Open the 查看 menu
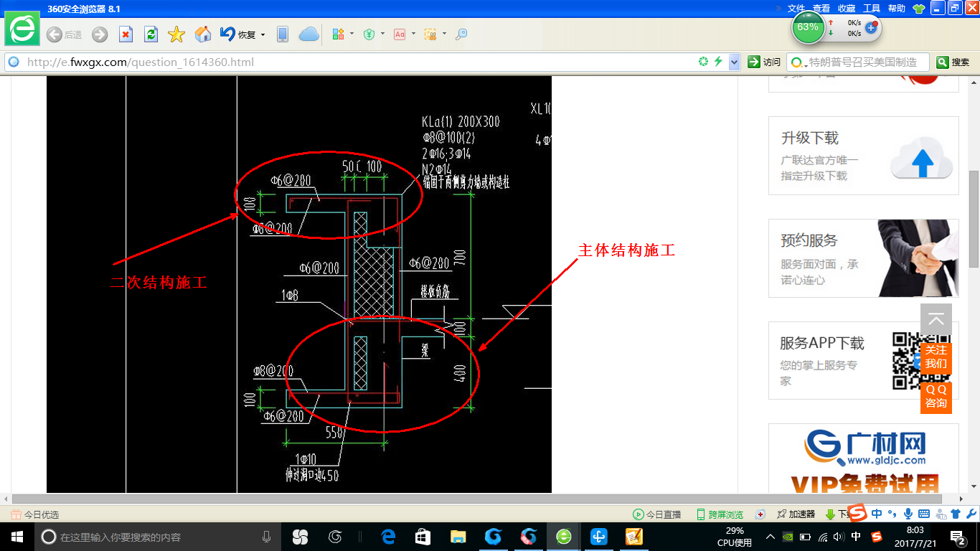This screenshot has height=551, width=980. (821, 9)
